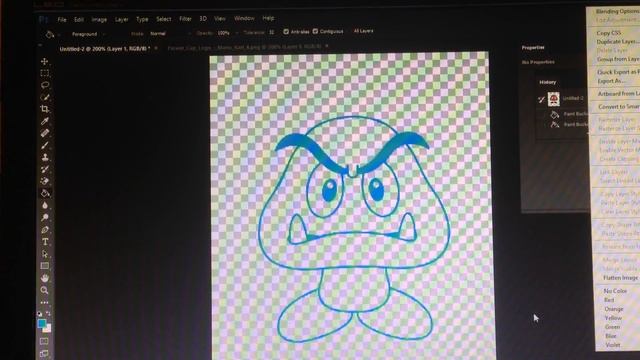Select the Horizontal Type tool

[44, 242]
